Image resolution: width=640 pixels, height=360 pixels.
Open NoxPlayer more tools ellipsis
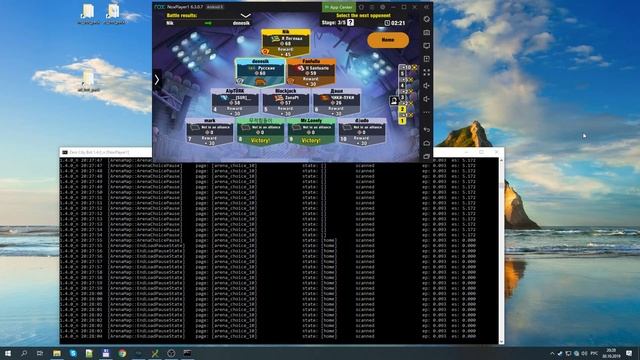click(427, 112)
